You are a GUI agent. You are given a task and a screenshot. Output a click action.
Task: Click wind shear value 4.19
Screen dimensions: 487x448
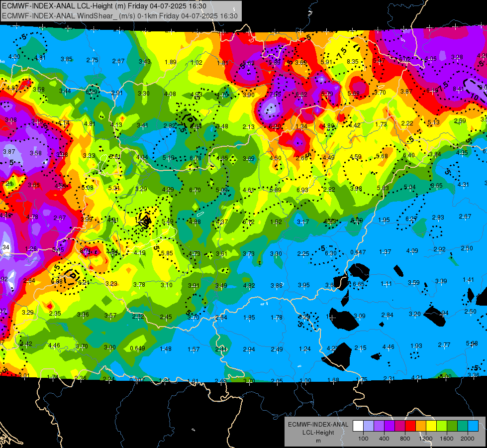[139, 252]
